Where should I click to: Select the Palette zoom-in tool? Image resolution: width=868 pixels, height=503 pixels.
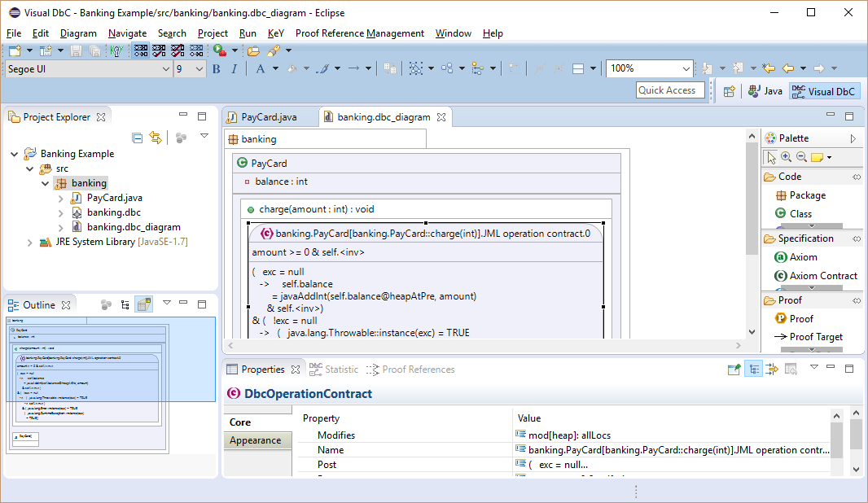click(786, 157)
